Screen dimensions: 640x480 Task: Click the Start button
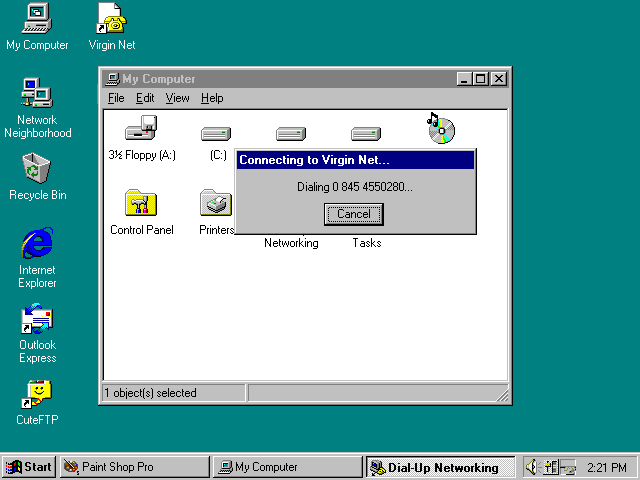(x=29, y=467)
